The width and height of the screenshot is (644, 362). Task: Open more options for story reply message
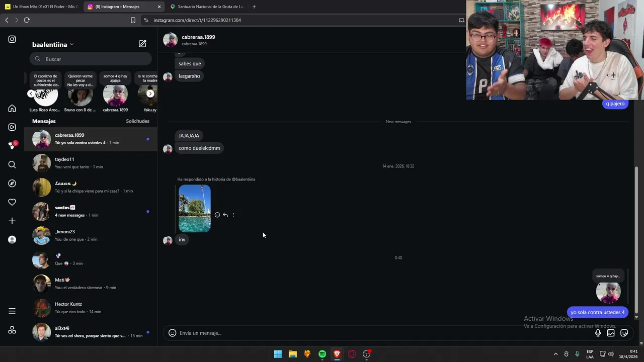tap(233, 215)
